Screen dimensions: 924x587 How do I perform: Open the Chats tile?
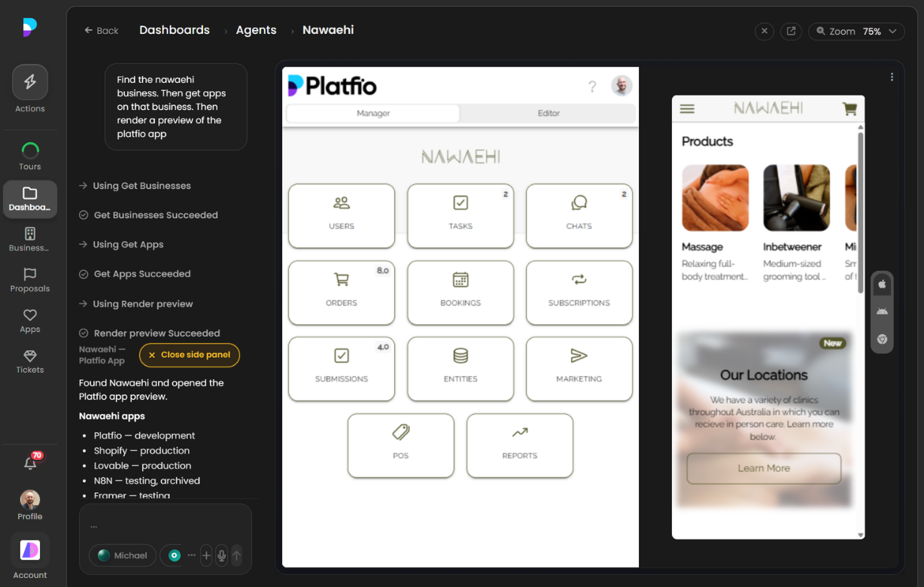point(579,215)
